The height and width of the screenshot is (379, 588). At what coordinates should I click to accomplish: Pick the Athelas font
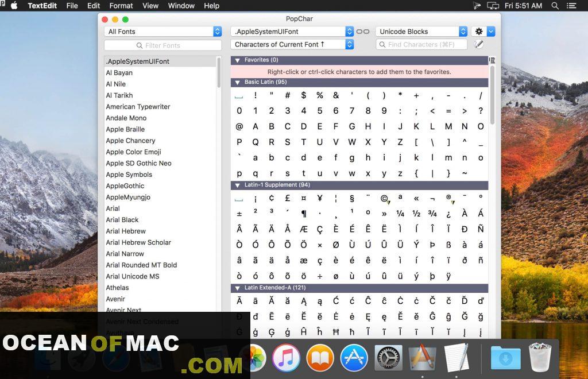pos(117,288)
